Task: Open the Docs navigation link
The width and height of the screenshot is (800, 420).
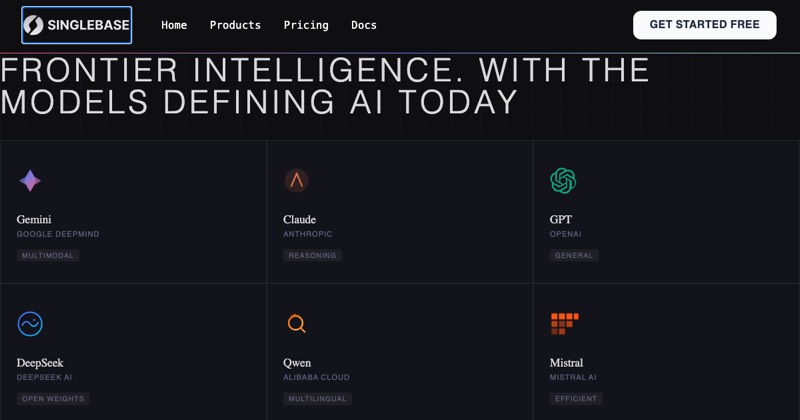Action: tap(364, 25)
